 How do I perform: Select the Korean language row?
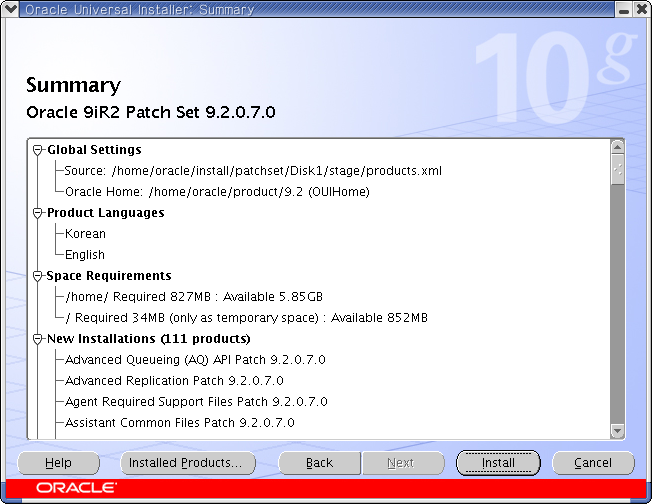click(x=85, y=234)
